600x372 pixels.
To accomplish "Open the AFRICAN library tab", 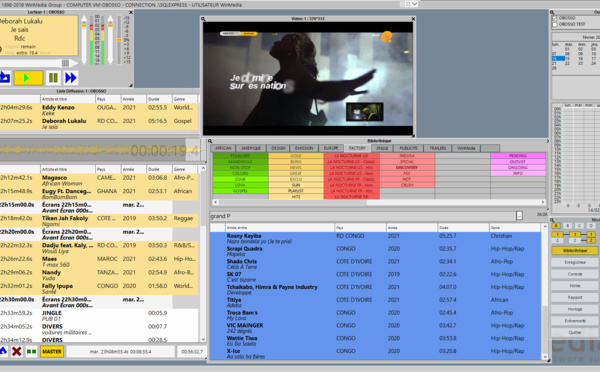I will coord(223,148).
